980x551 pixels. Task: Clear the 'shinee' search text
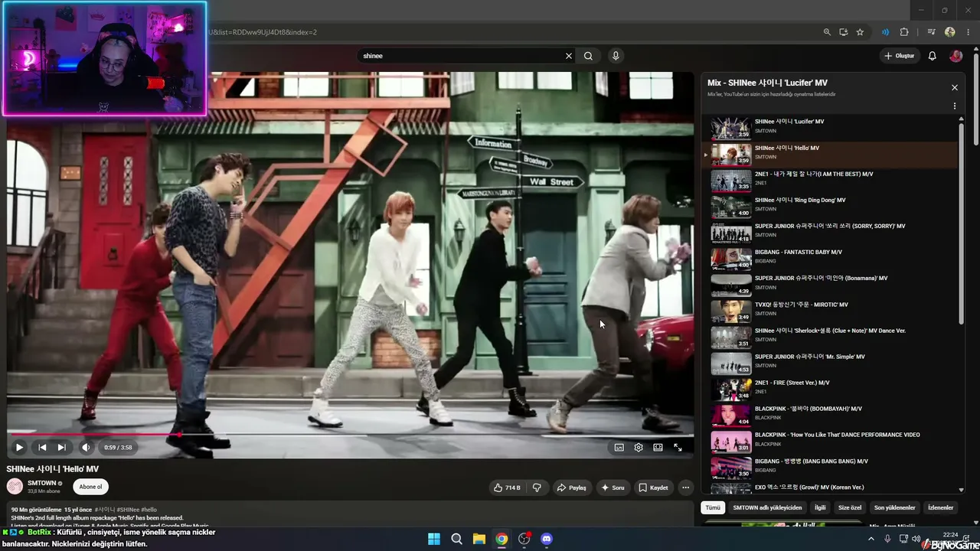coord(569,56)
